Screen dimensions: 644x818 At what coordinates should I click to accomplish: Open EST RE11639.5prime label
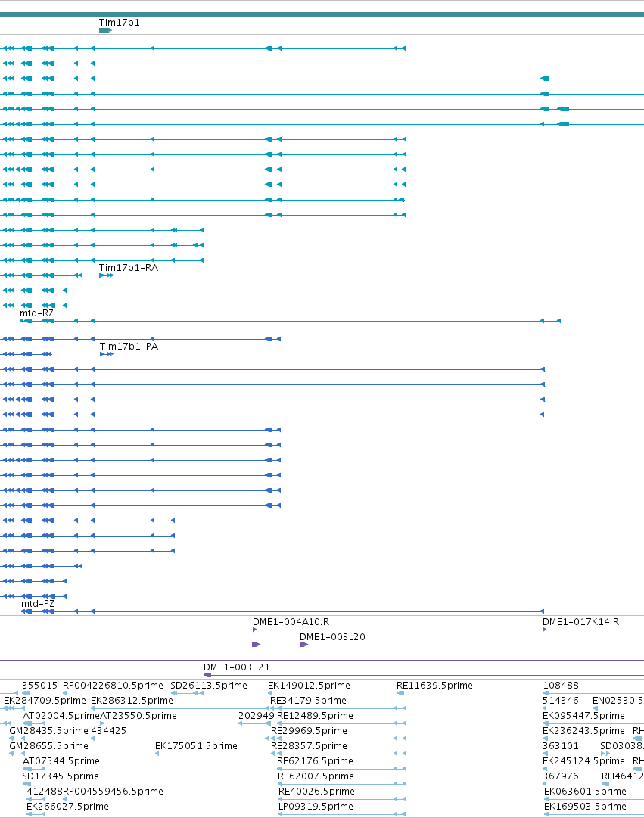(434, 686)
